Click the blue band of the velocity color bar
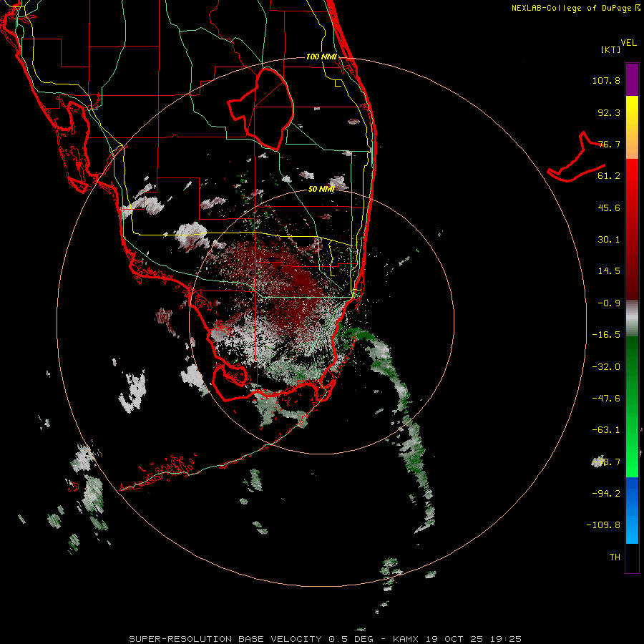 point(632,510)
